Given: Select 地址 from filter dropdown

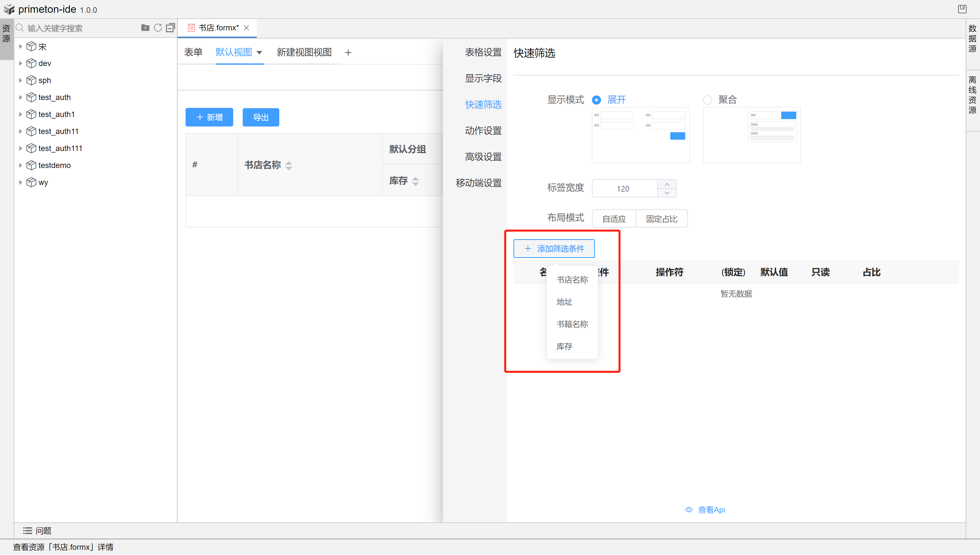Looking at the screenshot, I should click(572, 302).
